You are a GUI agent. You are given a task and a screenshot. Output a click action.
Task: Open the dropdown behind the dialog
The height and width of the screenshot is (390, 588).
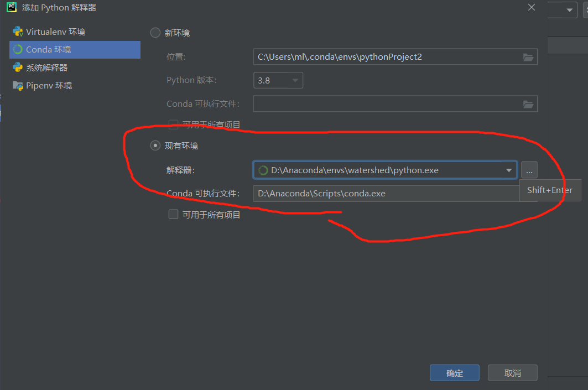(x=569, y=10)
